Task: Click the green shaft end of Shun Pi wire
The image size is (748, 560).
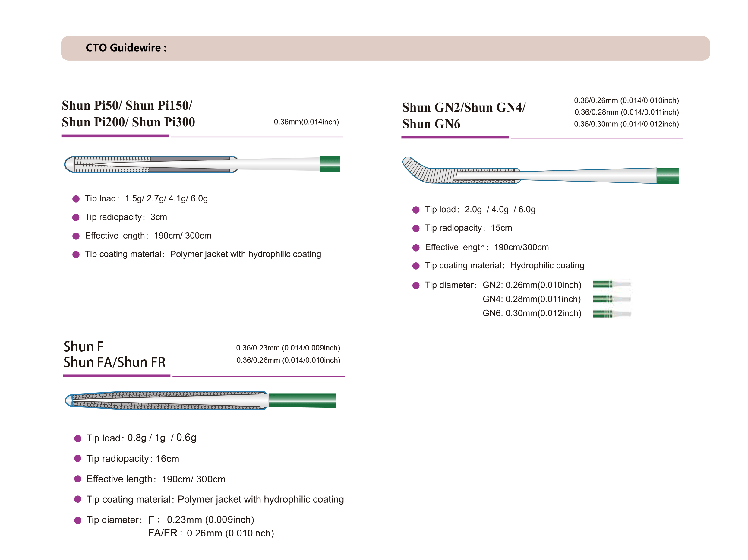Action: (x=330, y=164)
